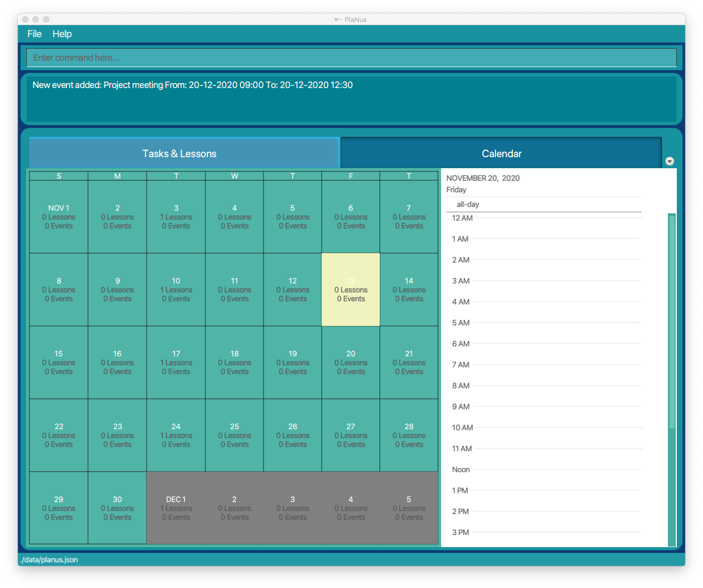This screenshot has width=703, height=588.
Task: Select November 20 calendar cell
Action: point(350,363)
